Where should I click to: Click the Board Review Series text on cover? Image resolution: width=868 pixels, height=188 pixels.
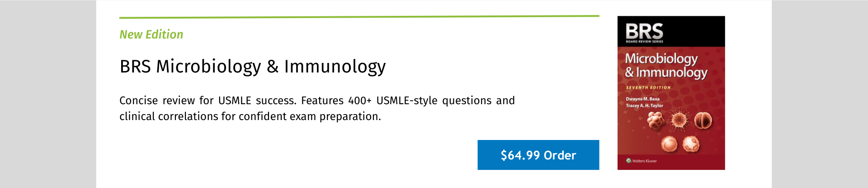(x=644, y=42)
